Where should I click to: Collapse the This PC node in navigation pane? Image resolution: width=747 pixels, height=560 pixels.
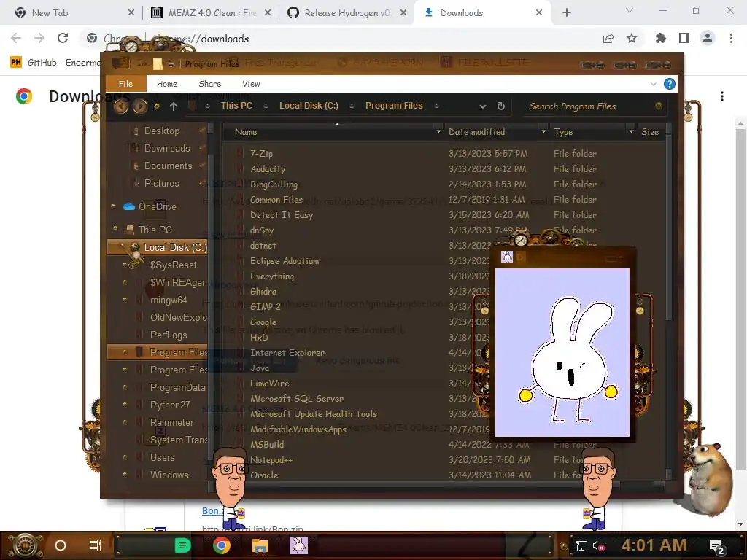click(x=115, y=228)
